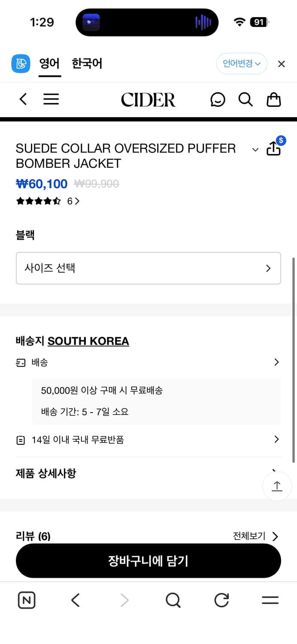
Task: Close the translation bar with the X
Action: point(281,64)
